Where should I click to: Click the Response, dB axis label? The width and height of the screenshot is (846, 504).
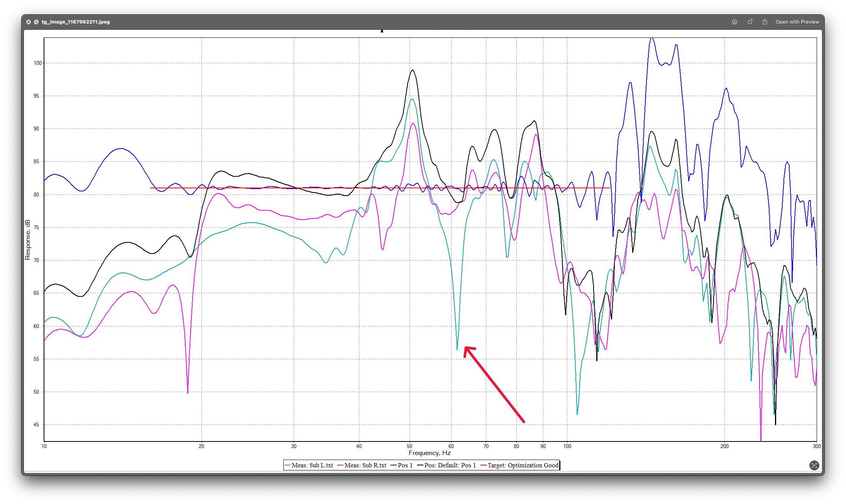click(x=27, y=240)
